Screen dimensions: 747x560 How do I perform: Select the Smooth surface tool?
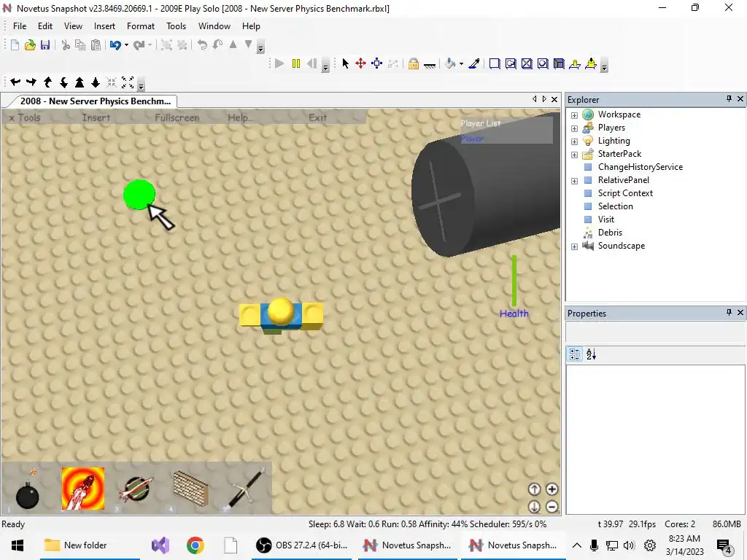coord(495,63)
